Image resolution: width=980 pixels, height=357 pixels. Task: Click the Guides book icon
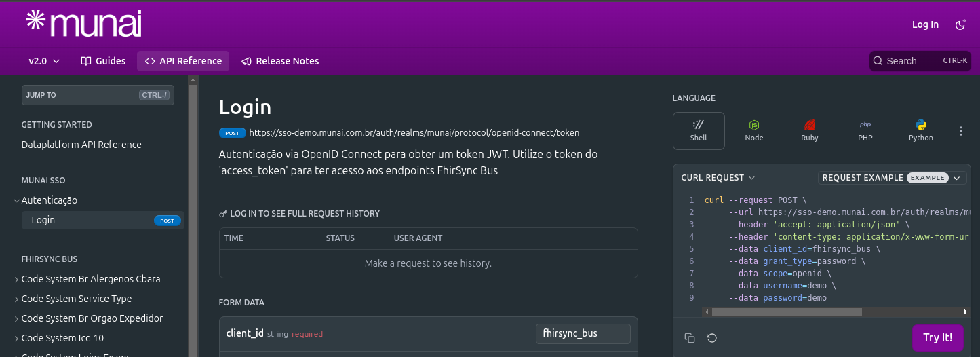pyautogui.click(x=86, y=61)
